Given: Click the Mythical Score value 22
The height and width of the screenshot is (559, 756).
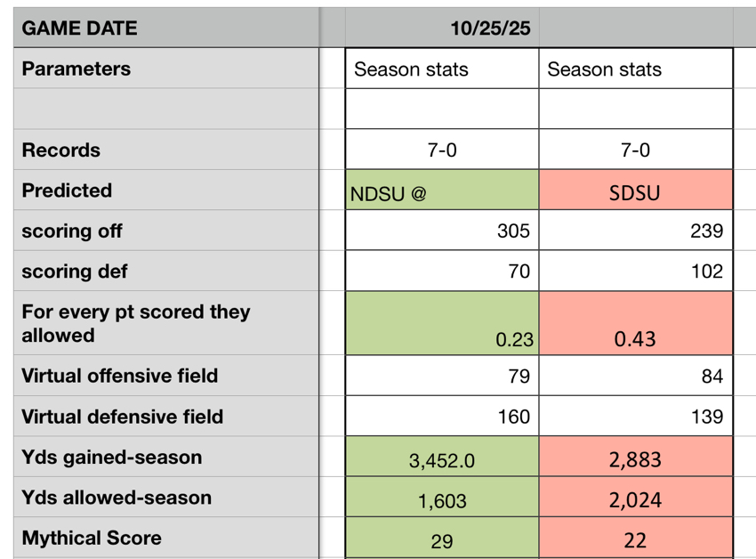Looking at the screenshot, I should point(635,539).
